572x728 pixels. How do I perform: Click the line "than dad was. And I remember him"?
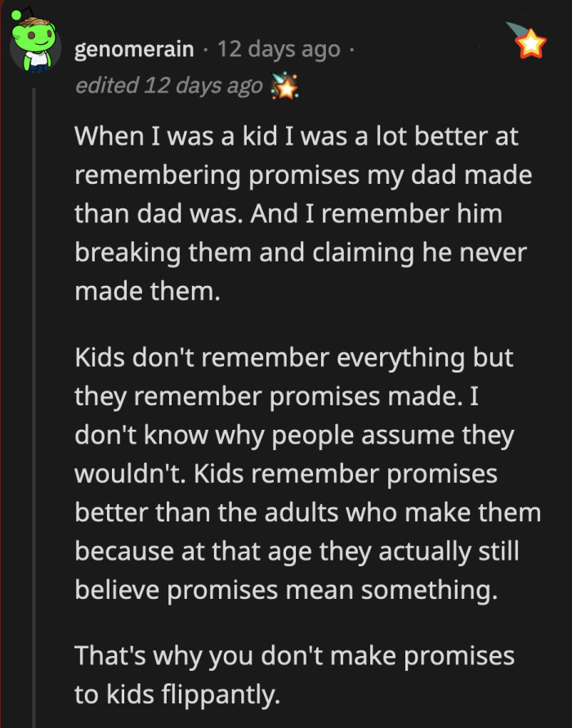coord(288,213)
